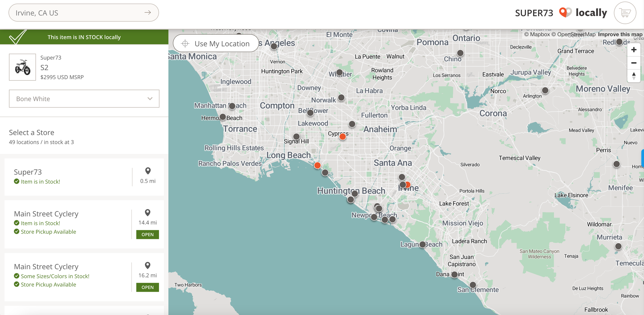Viewport: 644px width, 315px height.
Task: Click the gray marker near Murrieta
Action: click(x=618, y=246)
